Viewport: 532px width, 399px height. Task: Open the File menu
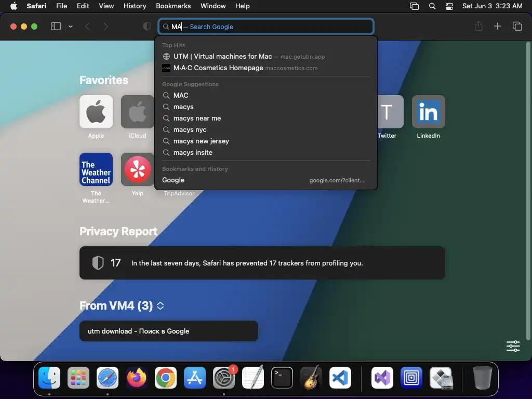point(61,6)
